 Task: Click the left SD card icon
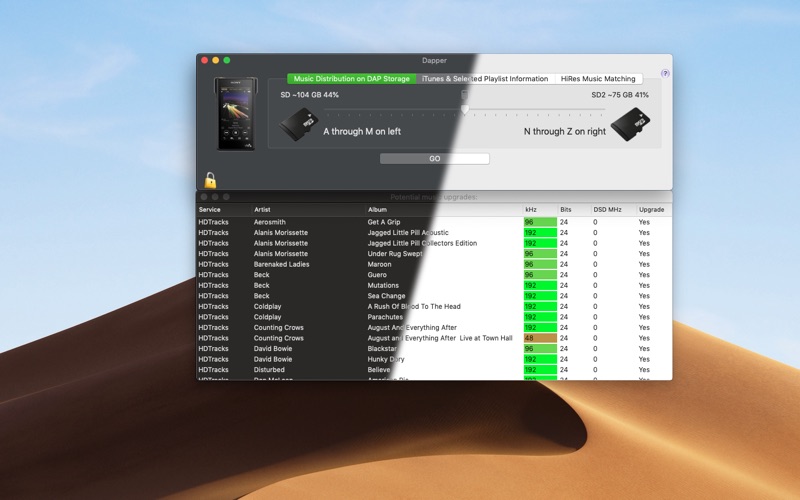[298, 124]
